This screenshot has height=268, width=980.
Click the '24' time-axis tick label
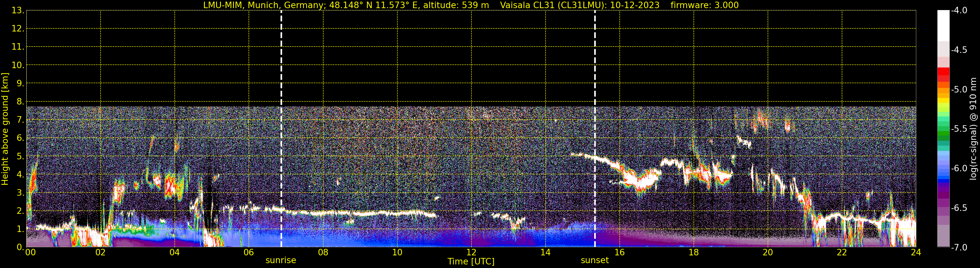coord(916,252)
